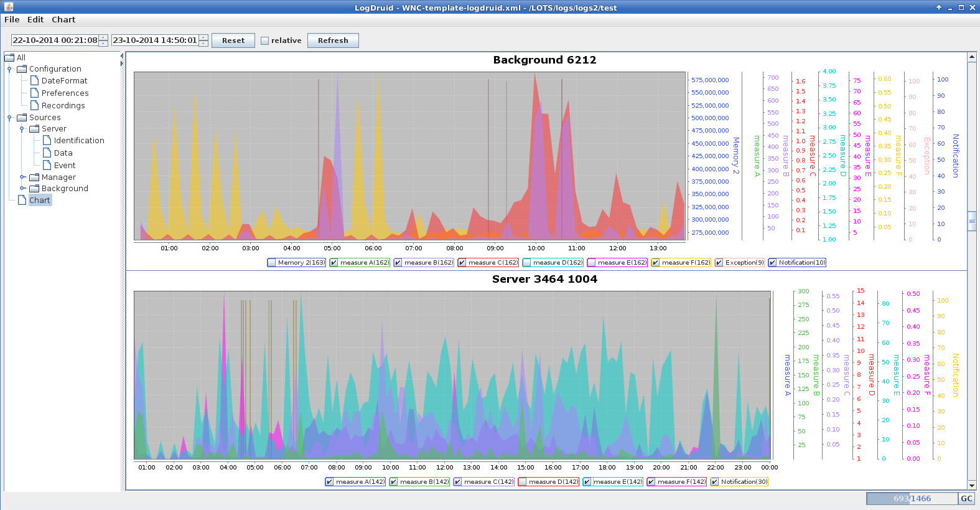Viewport: 980px width, 510px height.
Task: Toggle measure F(142) in Server chart
Action: pyautogui.click(x=651, y=482)
